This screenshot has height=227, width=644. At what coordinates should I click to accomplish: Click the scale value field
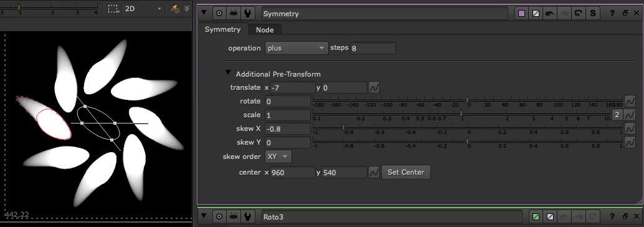click(x=288, y=115)
